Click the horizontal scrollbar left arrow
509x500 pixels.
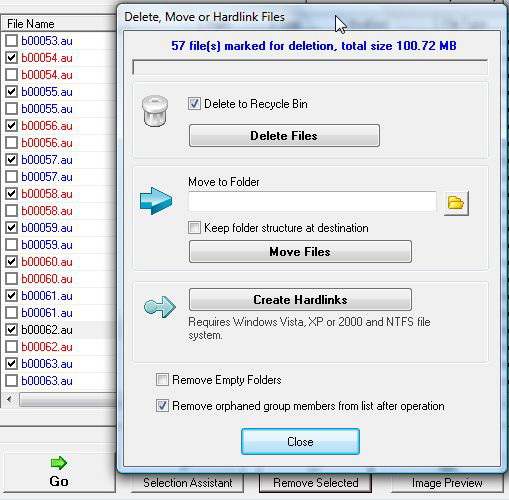coord(9,399)
